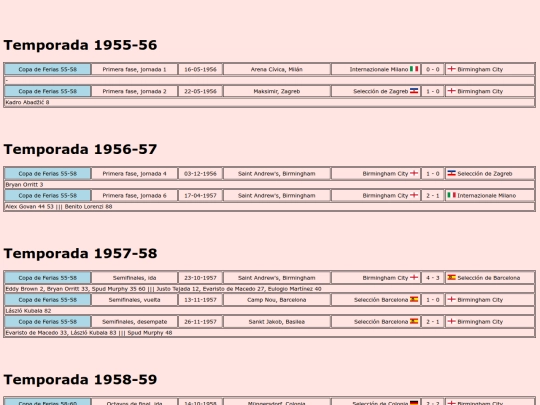Select Copa de Ferias 55-58 cell for jornada 6

pyautogui.click(x=48, y=196)
